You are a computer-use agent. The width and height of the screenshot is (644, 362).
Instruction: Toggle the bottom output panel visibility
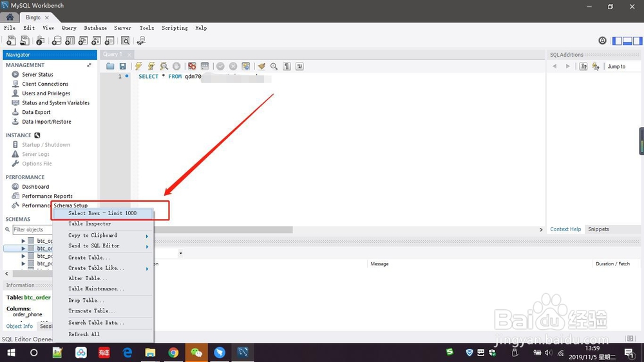[x=627, y=41]
